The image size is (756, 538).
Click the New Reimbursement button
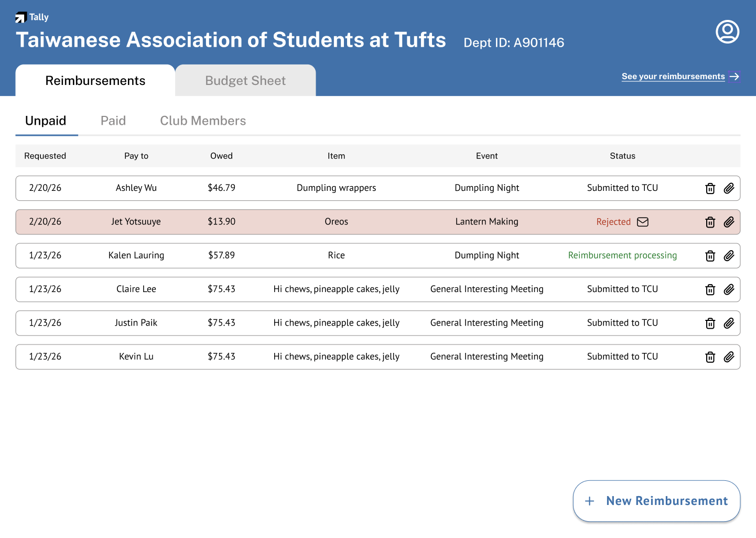[656, 501]
